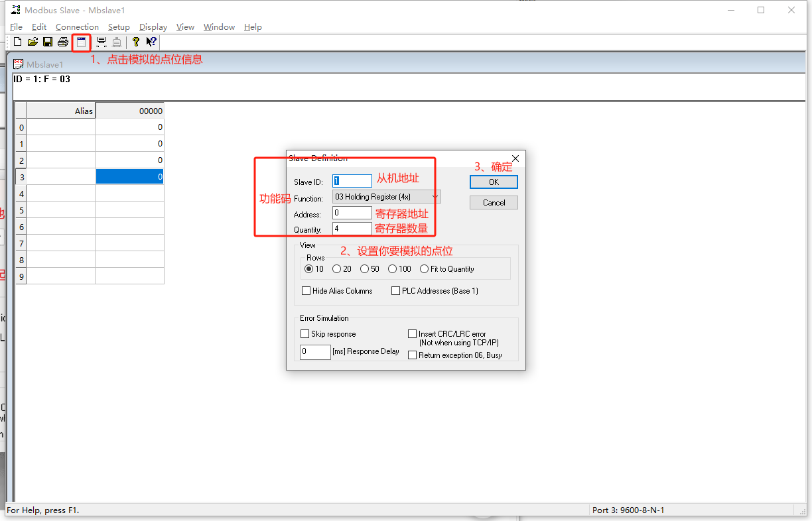Click the Alias column header
Screen dimensions: 812x521
click(61, 111)
